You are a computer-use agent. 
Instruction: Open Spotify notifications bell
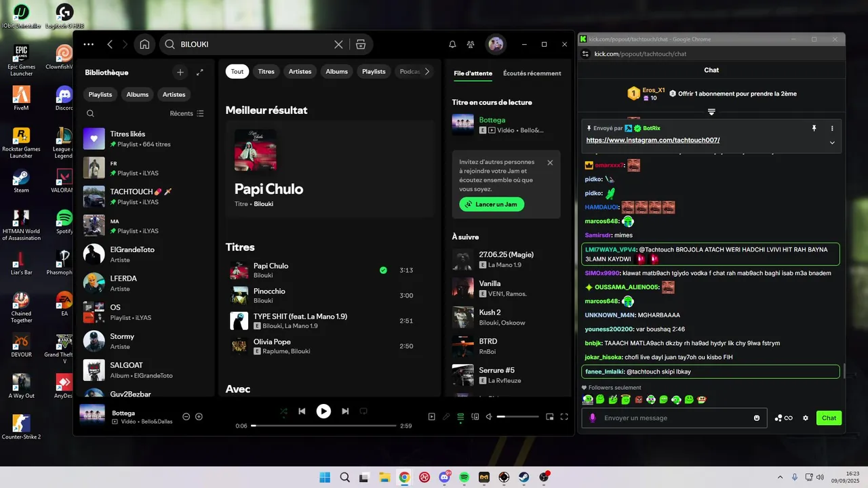click(452, 44)
